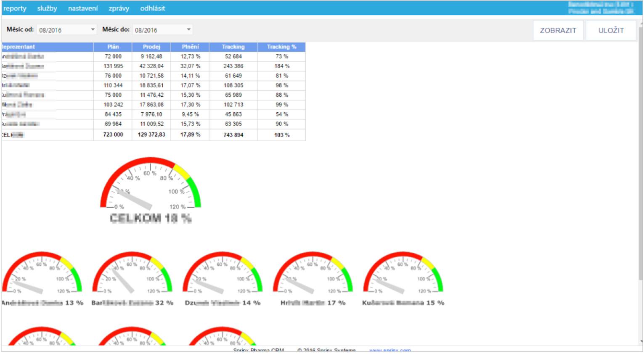
Task: Expand the Měsíc do dropdown
Action: click(163, 30)
